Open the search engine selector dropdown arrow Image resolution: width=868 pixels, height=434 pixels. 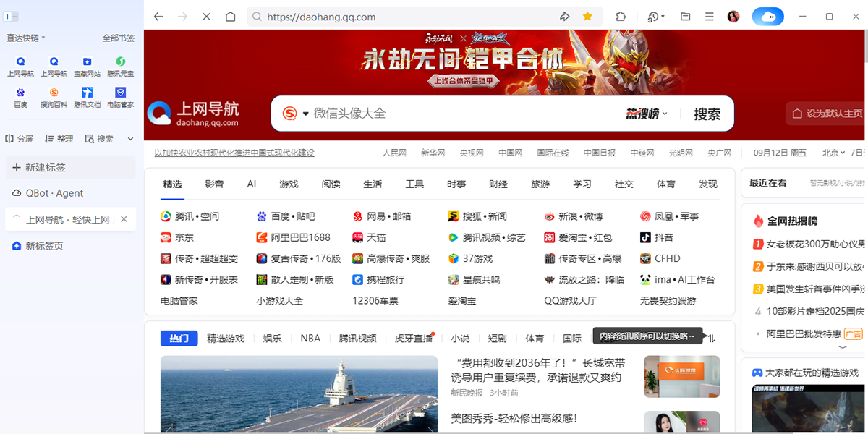pyautogui.click(x=305, y=114)
